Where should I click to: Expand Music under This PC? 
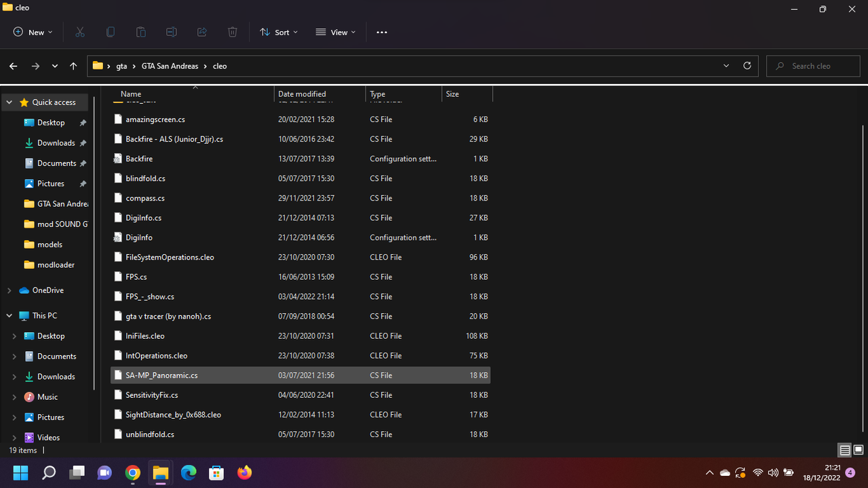pyautogui.click(x=14, y=397)
